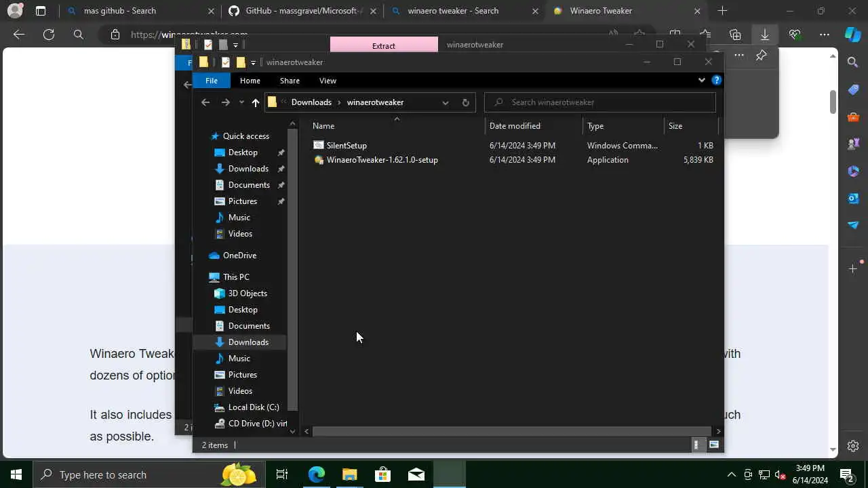868x488 pixels.
Task: Pin the Edge downloads flyout
Action: pyautogui.click(x=762, y=56)
